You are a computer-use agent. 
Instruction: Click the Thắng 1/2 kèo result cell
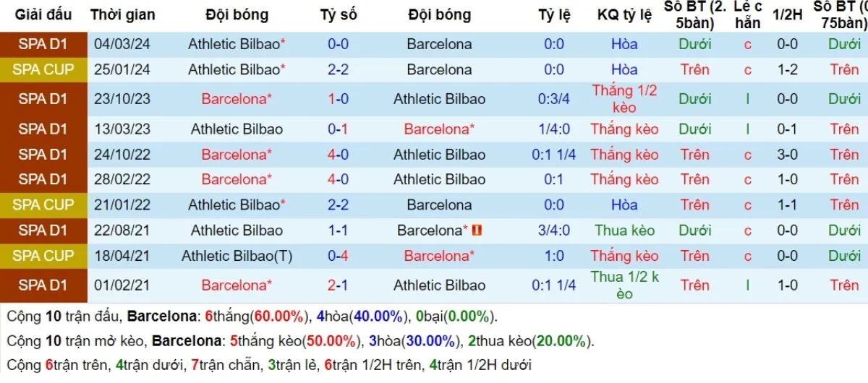pyautogui.click(x=624, y=99)
